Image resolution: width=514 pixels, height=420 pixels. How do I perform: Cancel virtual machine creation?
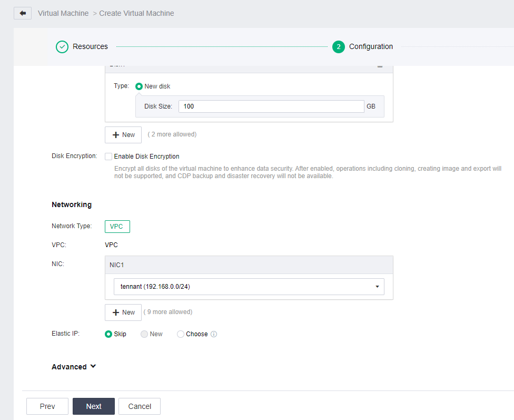point(140,406)
